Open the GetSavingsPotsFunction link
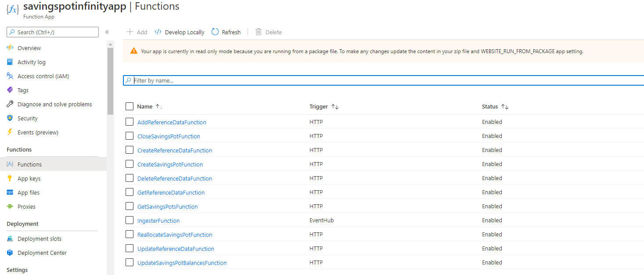This screenshot has height=275, width=644. 167,206
